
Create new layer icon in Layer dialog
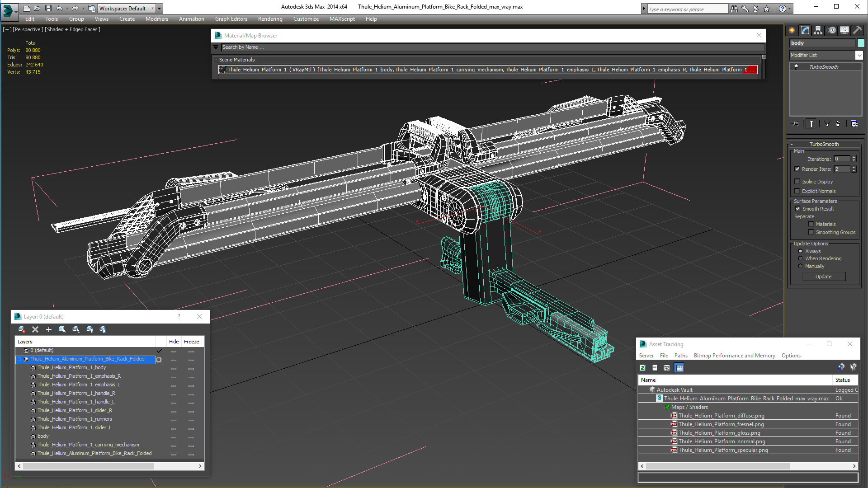pos(22,329)
